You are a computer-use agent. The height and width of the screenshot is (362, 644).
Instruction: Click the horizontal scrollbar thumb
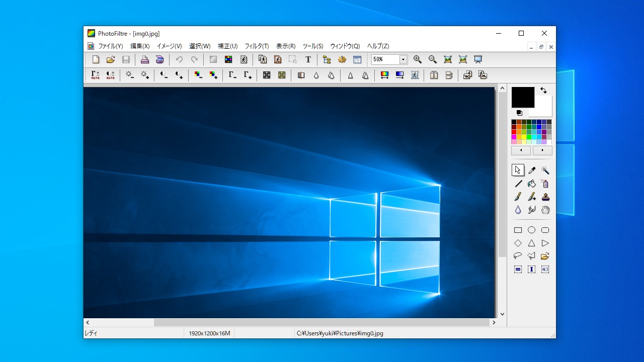pyautogui.click(x=321, y=323)
